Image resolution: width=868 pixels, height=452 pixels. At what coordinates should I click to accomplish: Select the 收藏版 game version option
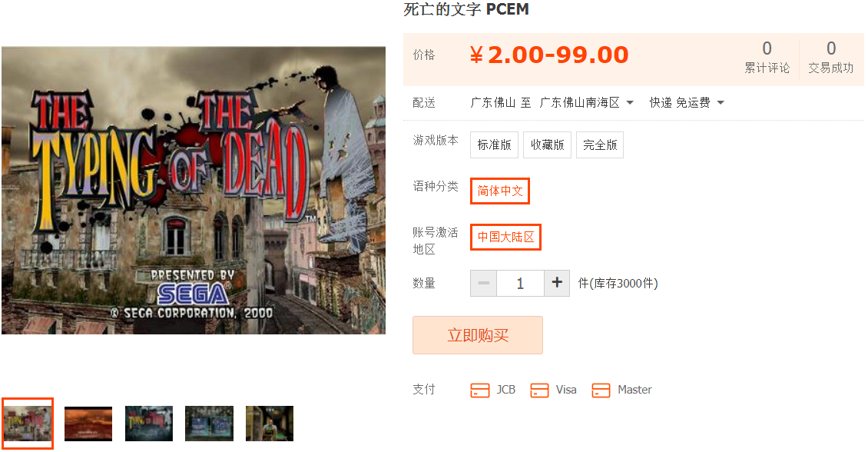click(548, 145)
